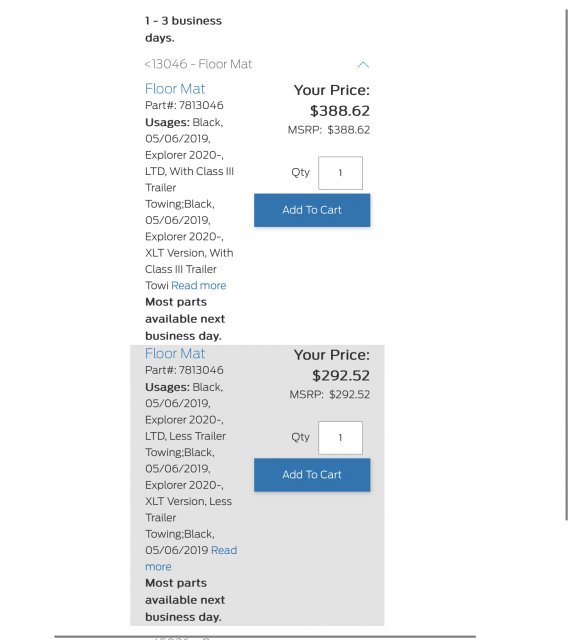Click the availability note in the gray listing
Viewport: 570px width, 640px height.
(185, 600)
